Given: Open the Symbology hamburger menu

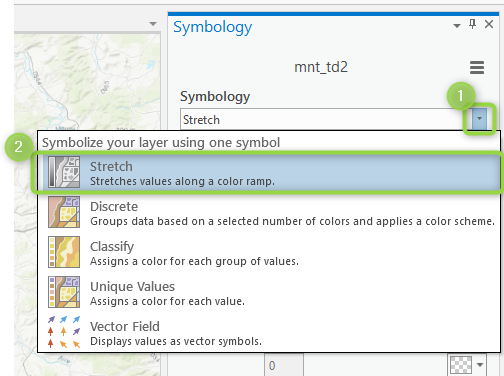Looking at the screenshot, I should pos(477,68).
